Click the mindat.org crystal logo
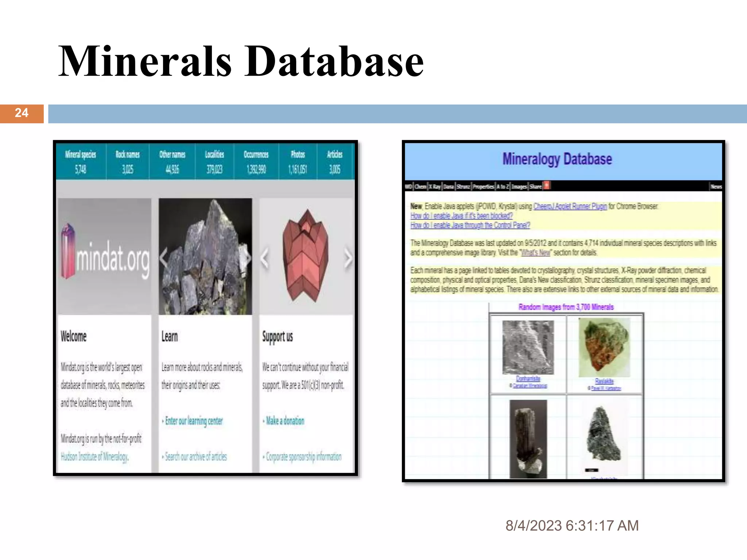The image size is (747, 560). tap(67, 251)
